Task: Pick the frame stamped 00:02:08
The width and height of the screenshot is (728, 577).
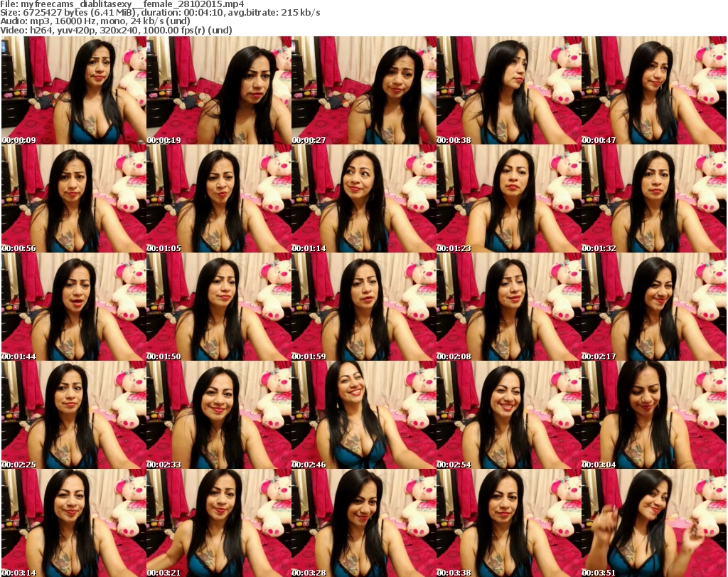Action: pos(509,307)
